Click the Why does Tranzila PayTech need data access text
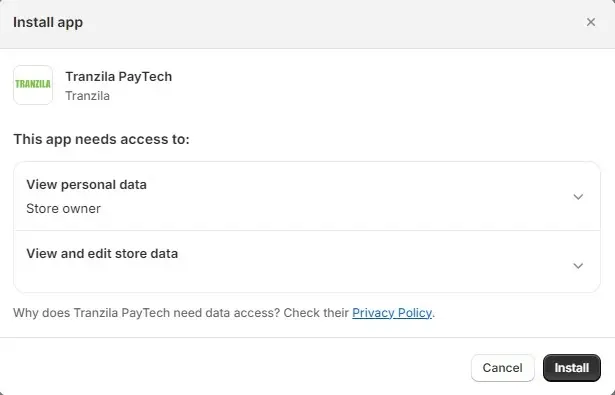 [x=147, y=313]
